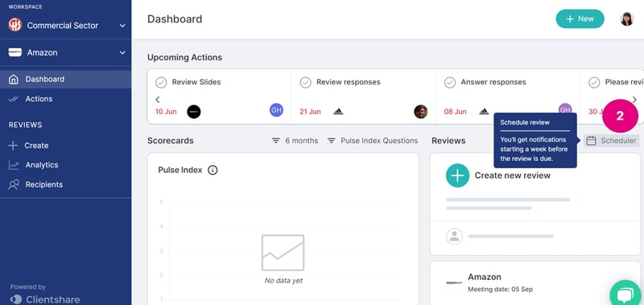Click the Analytics chart icon
This screenshot has width=644, height=305.
coord(14,165)
